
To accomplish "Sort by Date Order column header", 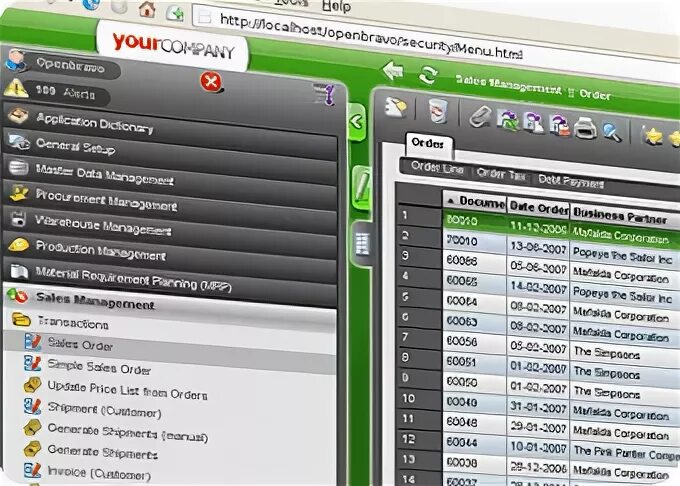I will click(x=538, y=208).
